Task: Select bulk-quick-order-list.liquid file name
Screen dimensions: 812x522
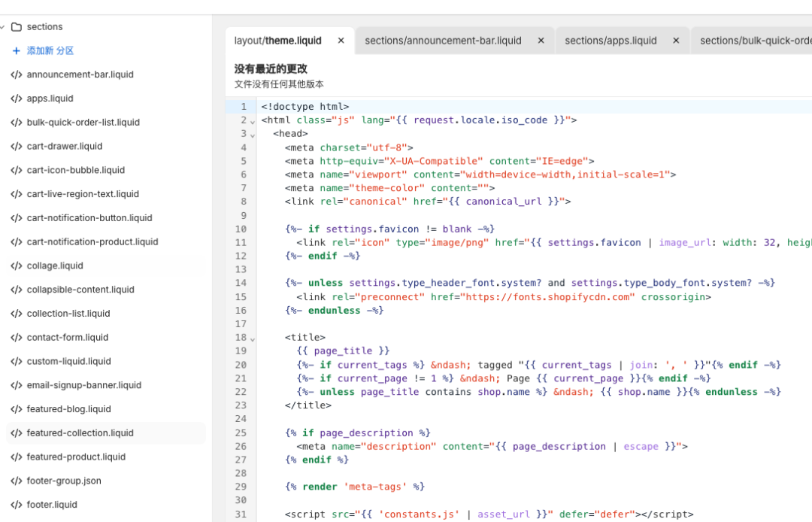Action: coord(83,122)
